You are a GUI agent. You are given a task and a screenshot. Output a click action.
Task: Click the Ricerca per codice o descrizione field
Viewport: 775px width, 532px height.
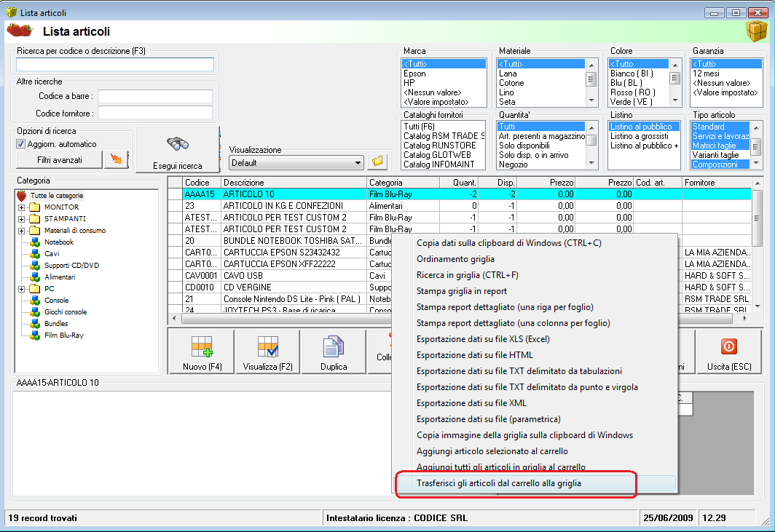[114, 64]
